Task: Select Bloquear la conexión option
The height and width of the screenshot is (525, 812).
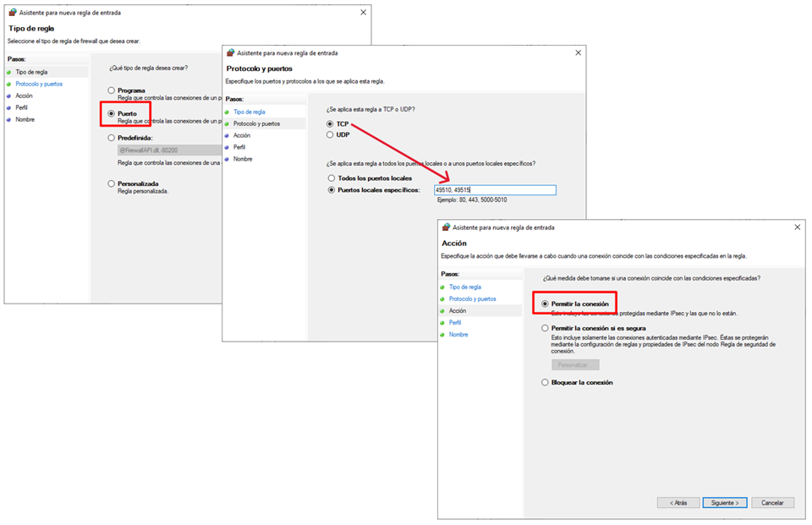Action: coord(545,382)
